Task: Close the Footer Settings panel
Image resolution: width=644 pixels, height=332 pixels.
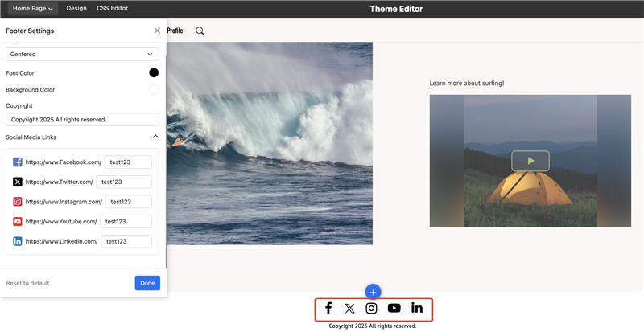Action: 157,31
